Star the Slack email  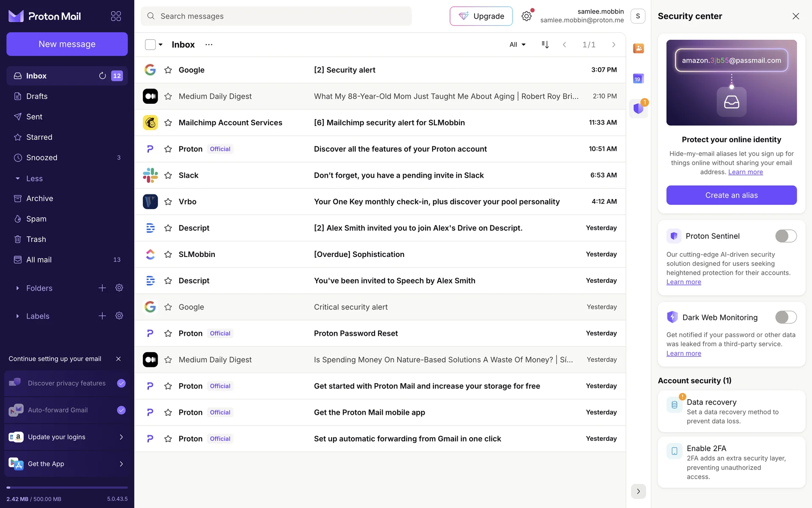click(168, 175)
